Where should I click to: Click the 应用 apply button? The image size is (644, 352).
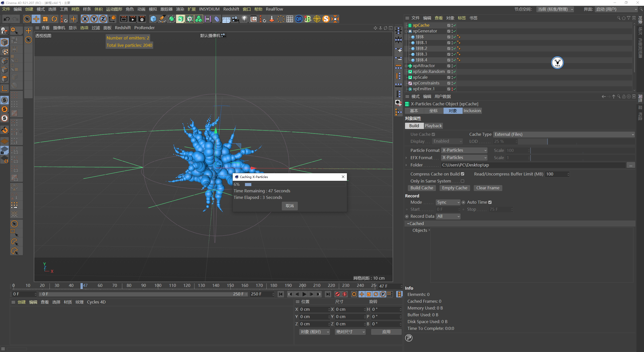(x=386, y=332)
